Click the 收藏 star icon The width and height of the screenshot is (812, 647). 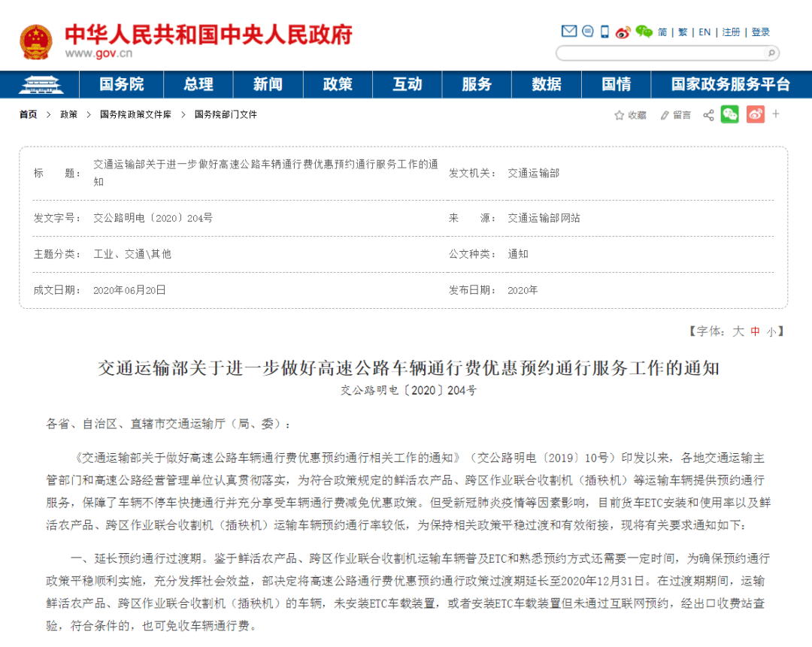pyautogui.click(x=619, y=115)
